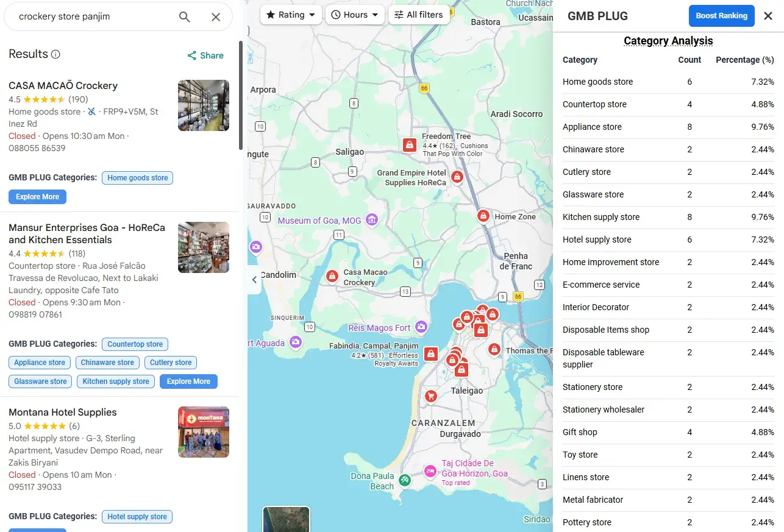
Task: Click the Home Zone map pin
Action: [x=483, y=216]
